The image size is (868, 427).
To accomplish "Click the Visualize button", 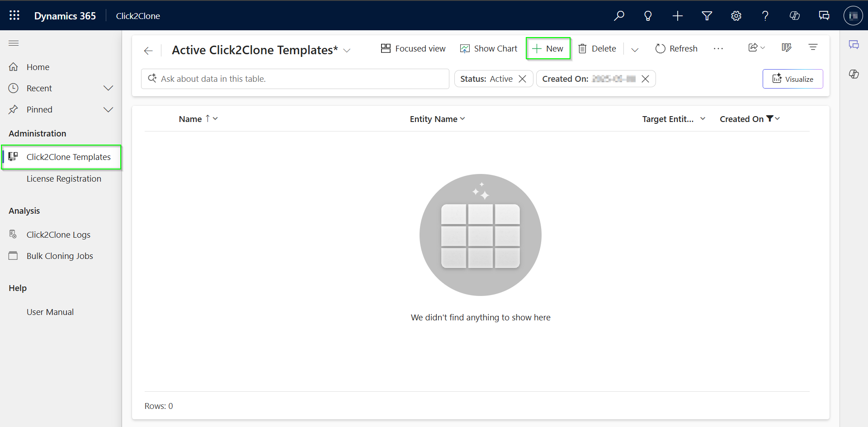I will pyautogui.click(x=793, y=79).
